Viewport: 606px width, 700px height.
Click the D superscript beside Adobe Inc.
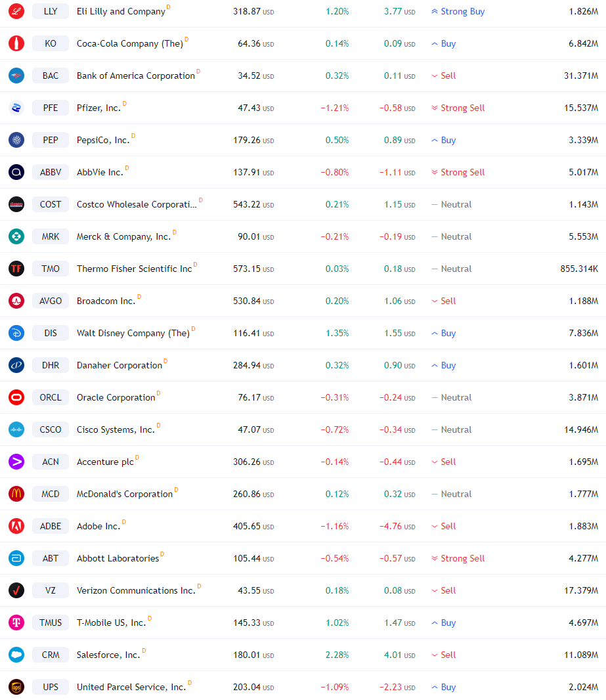[124, 522]
